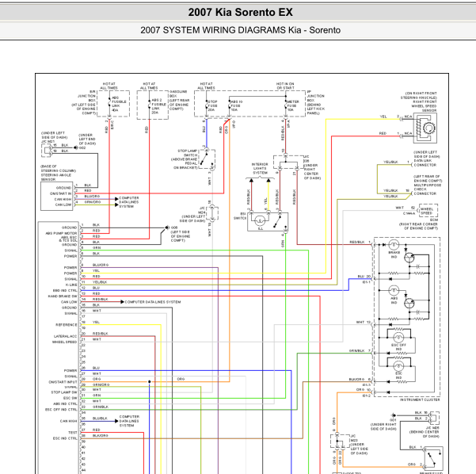Image resolution: width=476 pixels, height=474 pixels.
Task: Click the 'ON/START INPUT' pin label
Action: tap(63, 382)
